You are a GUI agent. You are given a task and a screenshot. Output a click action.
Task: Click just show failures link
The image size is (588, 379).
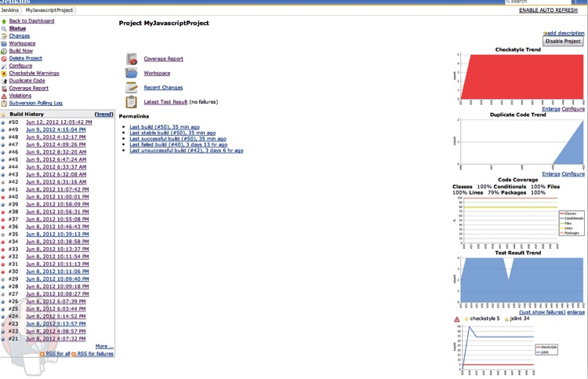[543, 312]
